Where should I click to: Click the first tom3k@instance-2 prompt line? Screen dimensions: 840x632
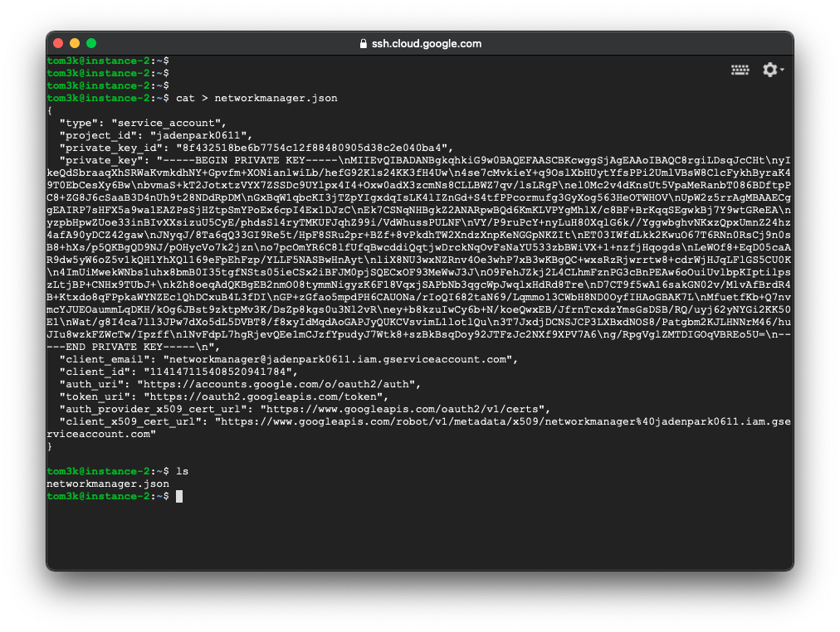pos(108,61)
